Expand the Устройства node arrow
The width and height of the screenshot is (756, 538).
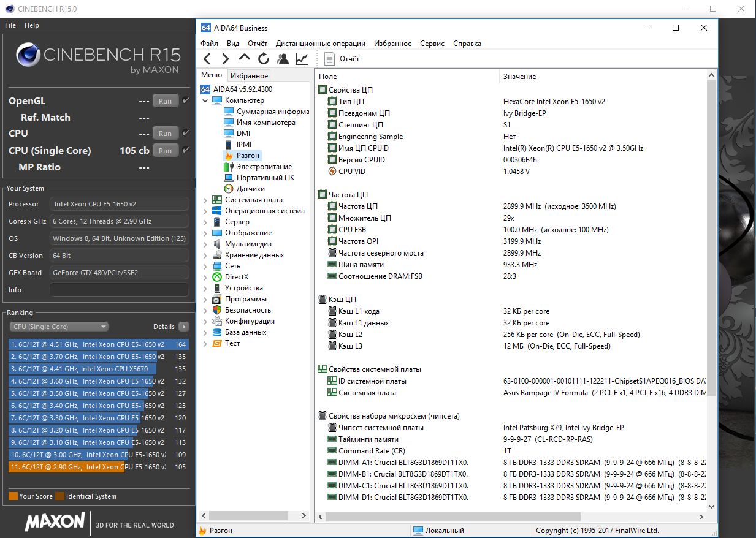(205, 288)
